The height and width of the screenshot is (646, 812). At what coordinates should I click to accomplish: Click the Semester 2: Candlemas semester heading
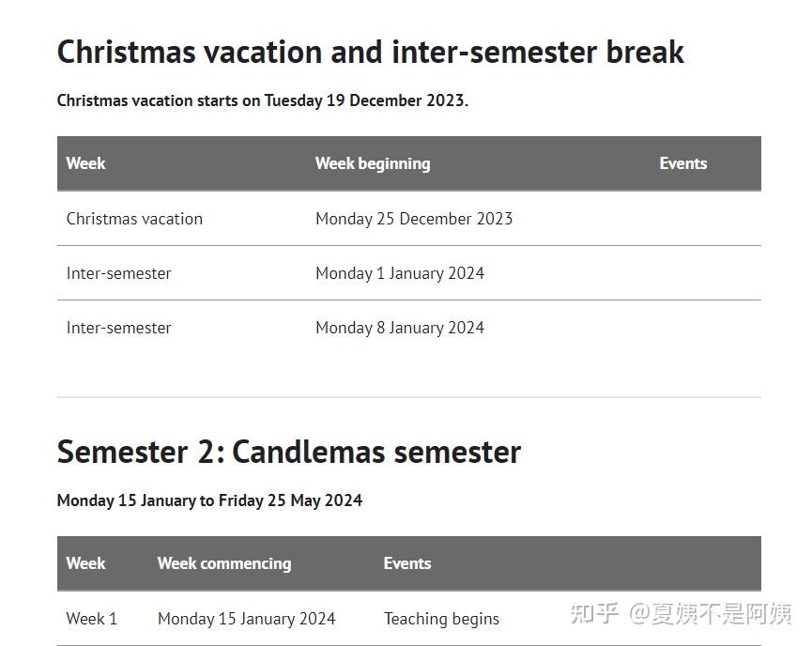pos(288,452)
